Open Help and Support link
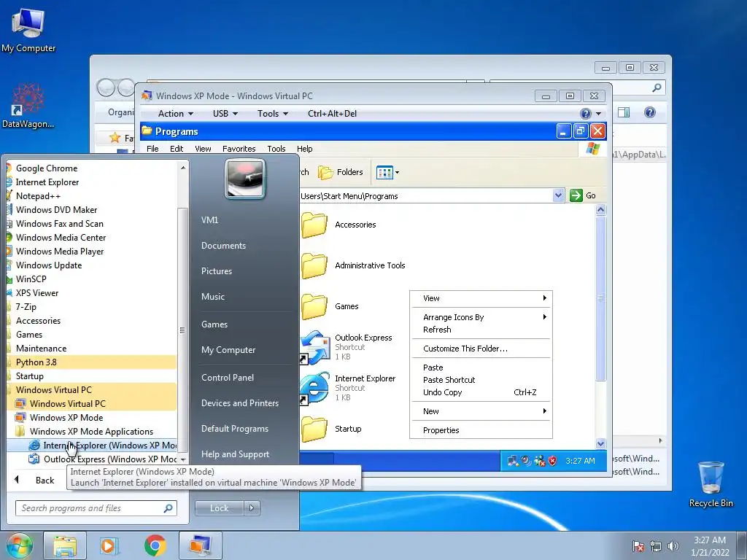The width and height of the screenshot is (747, 560). 235,454
